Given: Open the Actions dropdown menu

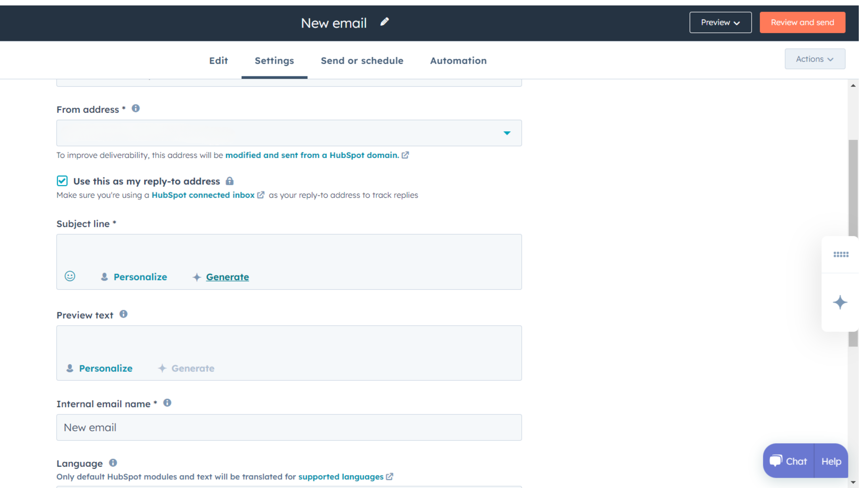Looking at the screenshot, I should (x=815, y=59).
